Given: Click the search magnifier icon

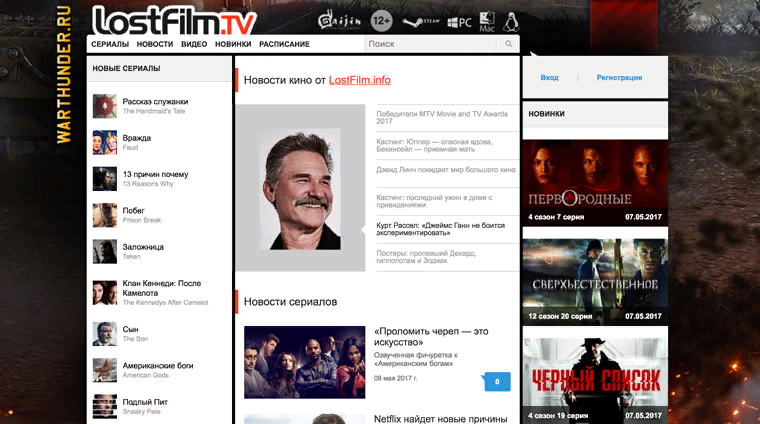Looking at the screenshot, I should [508, 44].
